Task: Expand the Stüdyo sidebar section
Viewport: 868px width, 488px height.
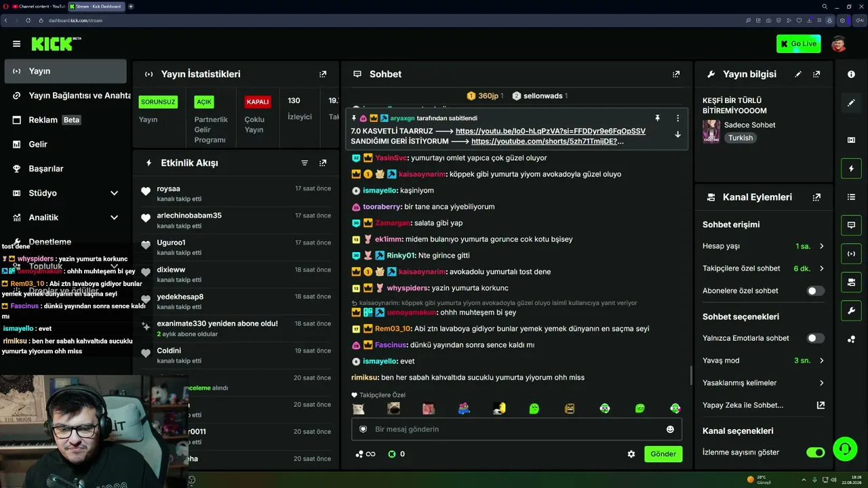Action: point(114,193)
